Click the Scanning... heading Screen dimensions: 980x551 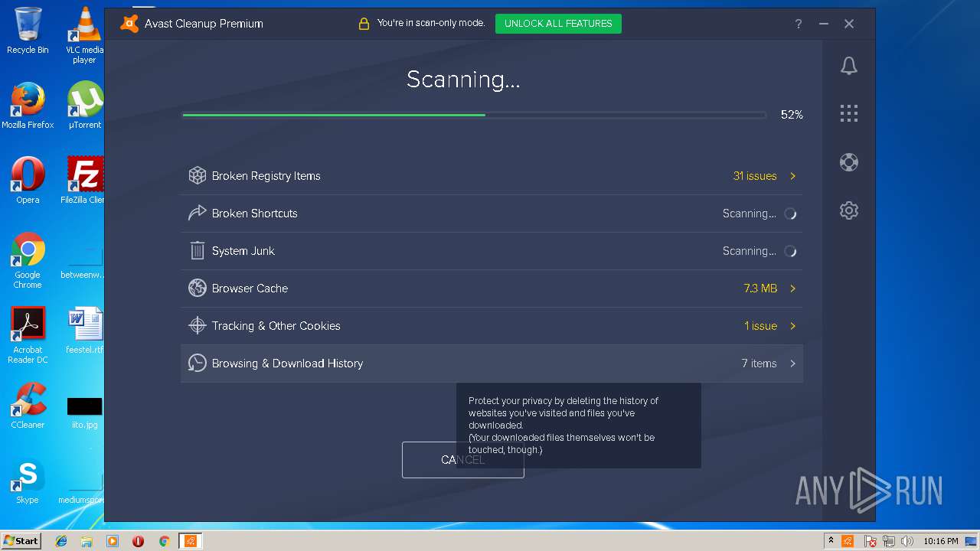click(x=463, y=80)
